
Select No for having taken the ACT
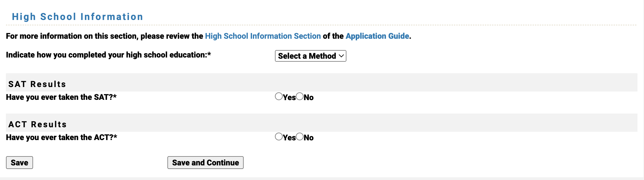tap(299, 137)
